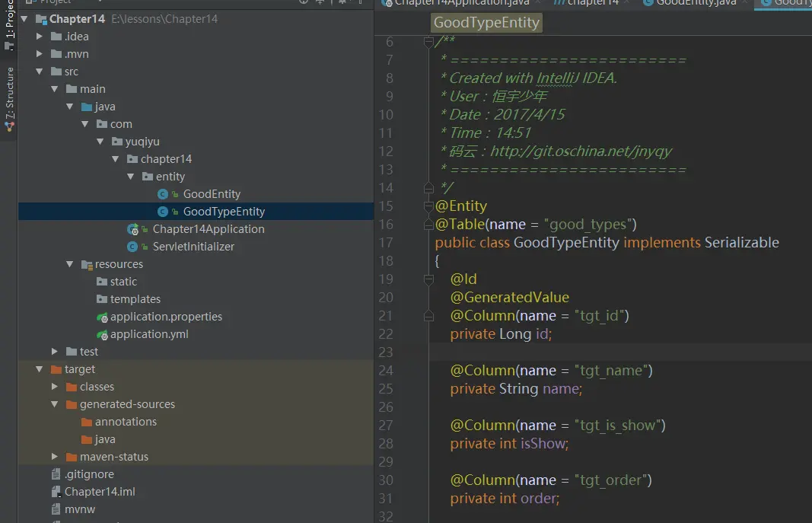This screenshot has width=812, height=523.
Task: Collapse the yuqiyu package
Action: coord(100,142)
